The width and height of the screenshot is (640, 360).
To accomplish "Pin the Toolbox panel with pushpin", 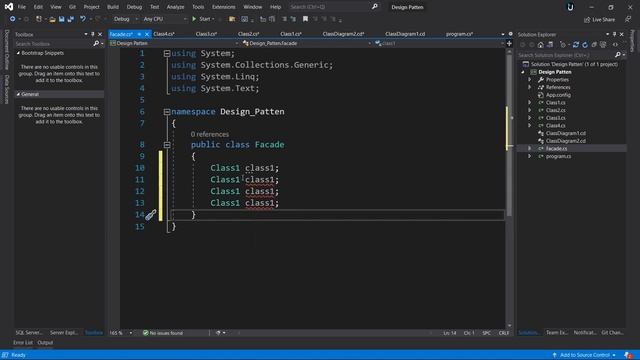I will [93, 34].
